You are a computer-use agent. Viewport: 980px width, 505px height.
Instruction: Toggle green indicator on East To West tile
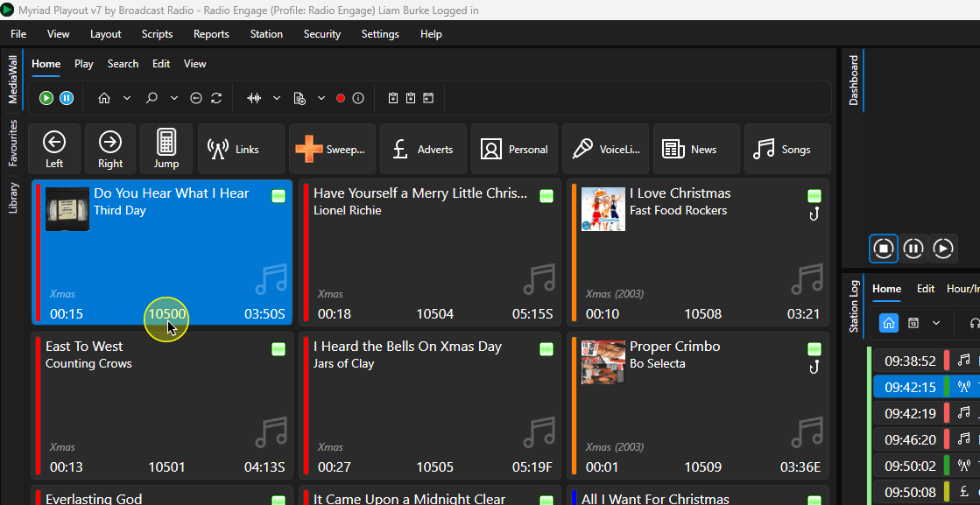point(278,349)
